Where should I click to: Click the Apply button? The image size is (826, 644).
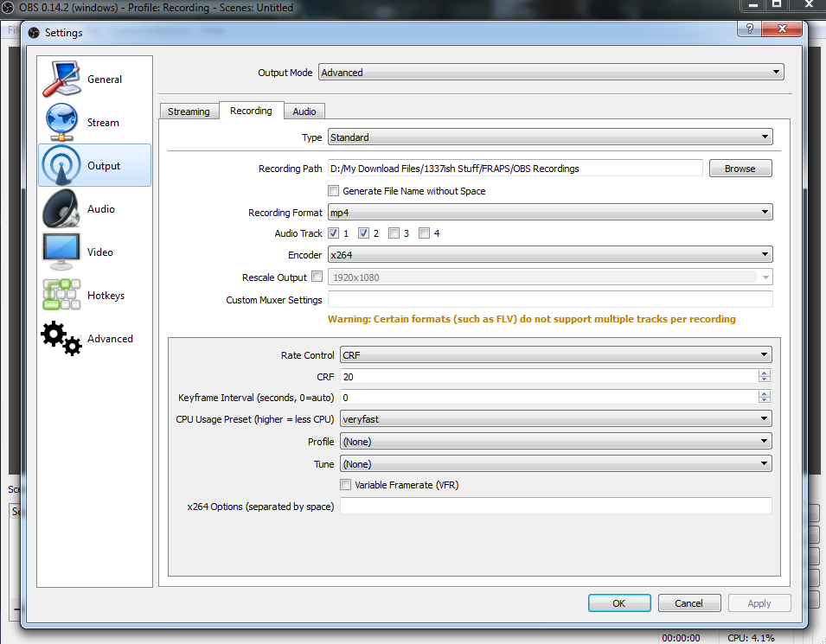759,603
